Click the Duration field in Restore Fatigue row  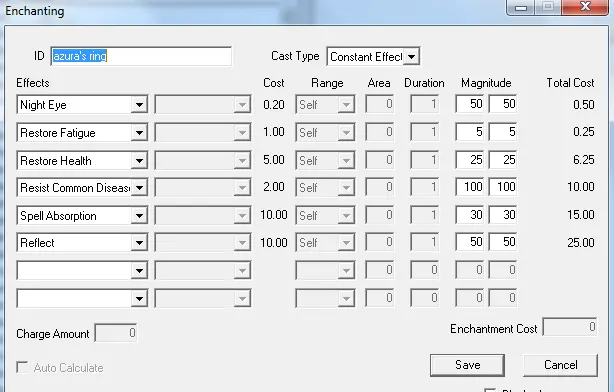tap(424, 132)
